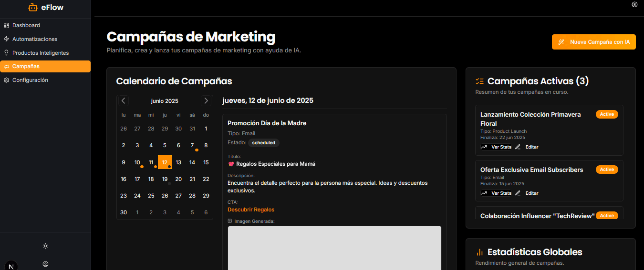Click the Campañas Activas checklist icon

[x=480, y=81]
